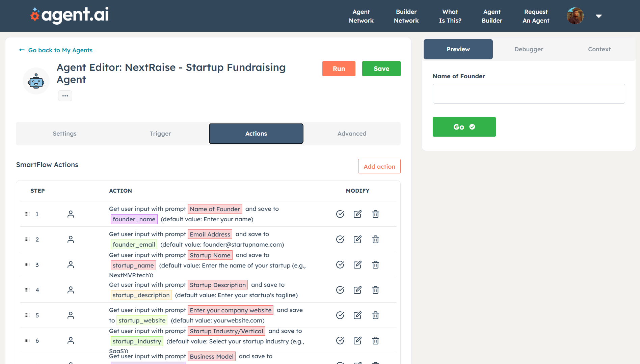Open the three-dot agent options menu
This screenshot has width=640, height=364.
point(65,96)
